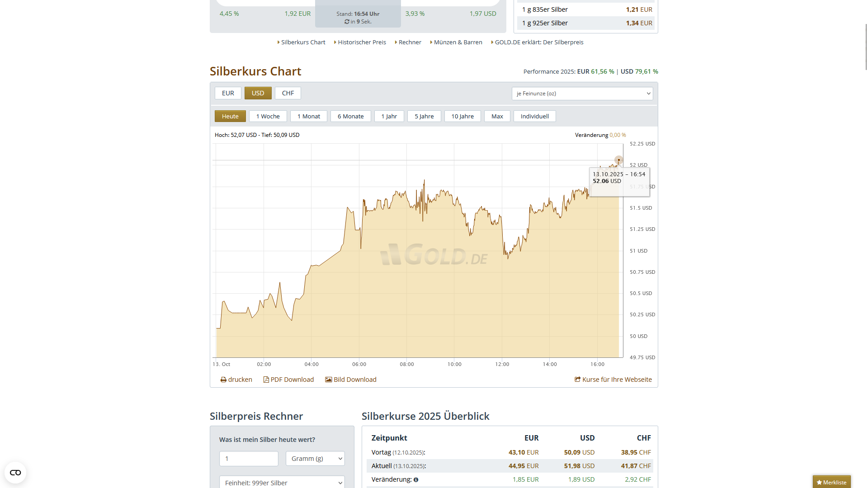This screenshot has width=868, height=488.
Task: Switch to the 5 Jahre range tab
Action: click(x=424, y=116)
